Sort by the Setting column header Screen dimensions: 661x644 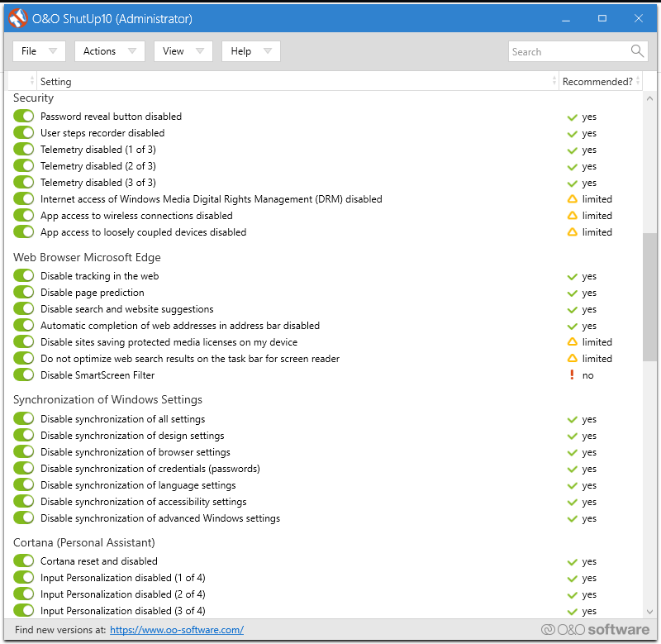[297, 81]
